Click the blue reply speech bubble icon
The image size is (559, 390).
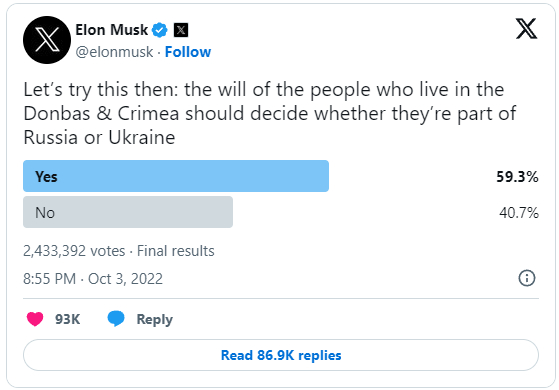click(116, 319)
